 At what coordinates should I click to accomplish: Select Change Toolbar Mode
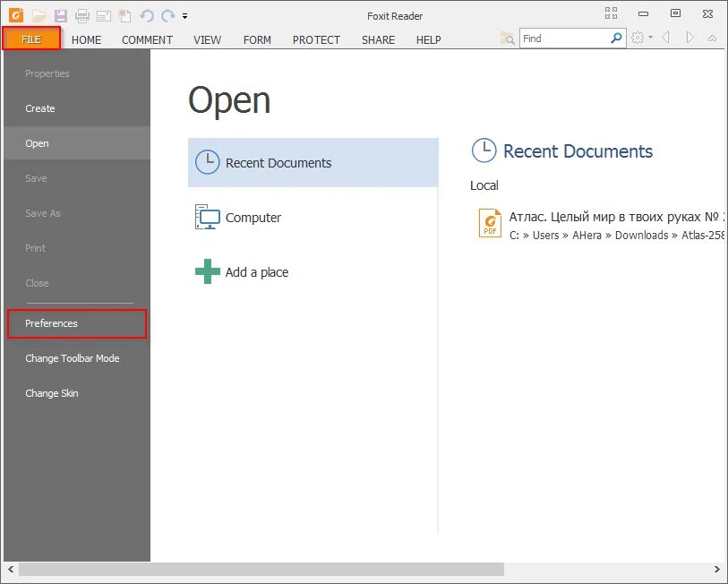point(77,358)
